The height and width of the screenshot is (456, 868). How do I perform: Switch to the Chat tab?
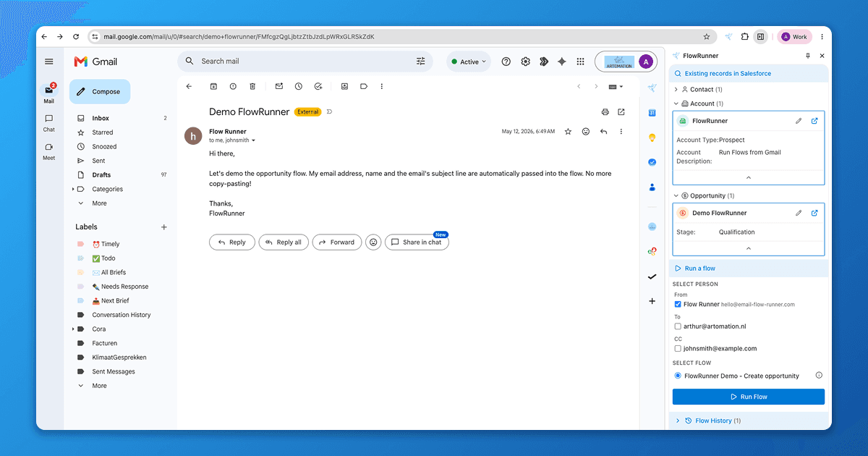(x=48, y=122)
